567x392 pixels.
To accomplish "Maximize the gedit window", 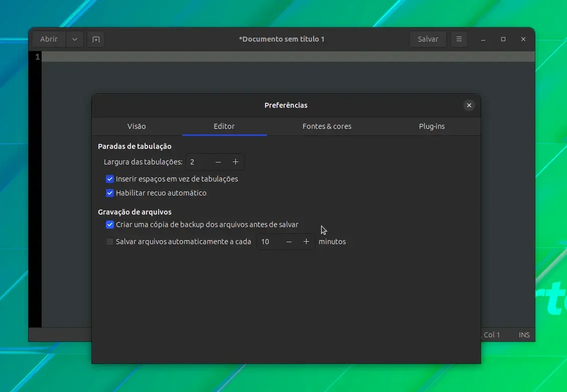I will coord(503,39).
